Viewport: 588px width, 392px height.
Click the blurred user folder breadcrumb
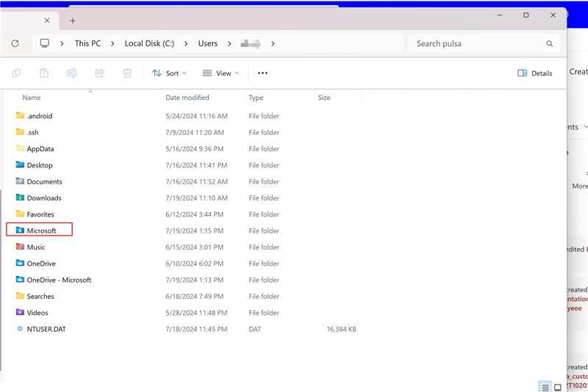click(x=250, y=44)
